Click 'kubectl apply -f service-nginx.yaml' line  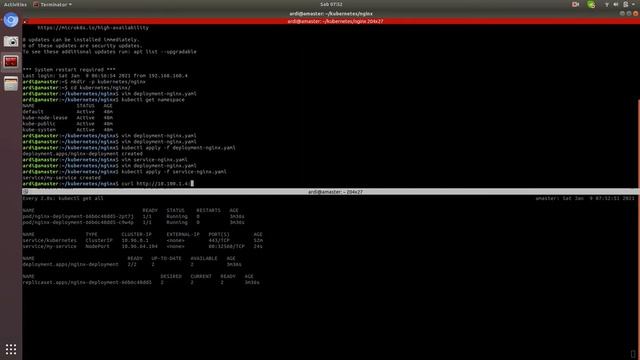(x=124, y=172)
